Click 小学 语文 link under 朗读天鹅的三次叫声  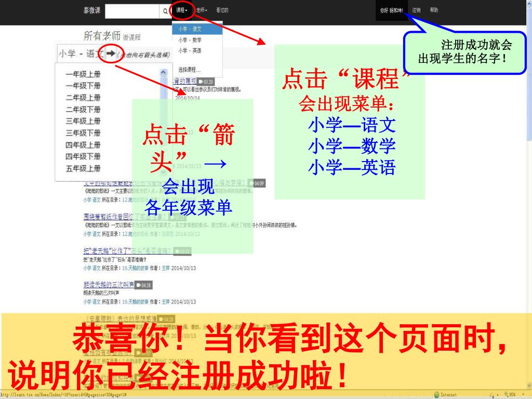coord(92,302)
